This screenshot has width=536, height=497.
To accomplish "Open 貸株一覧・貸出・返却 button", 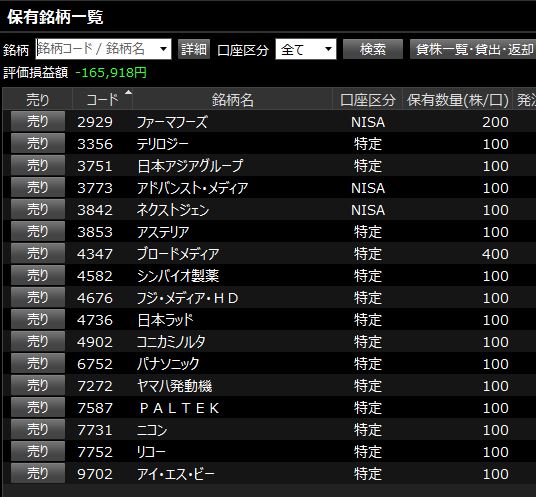I will (x=473, y=49).
